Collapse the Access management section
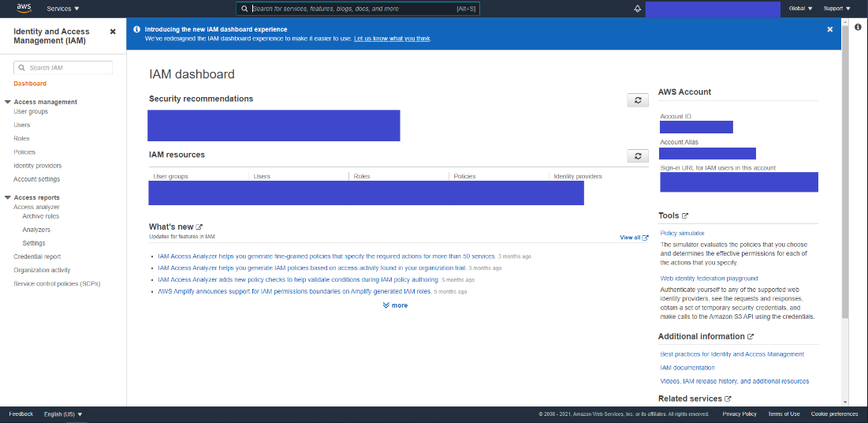This screenshot has height=423, width=868. tap(8, 102)
